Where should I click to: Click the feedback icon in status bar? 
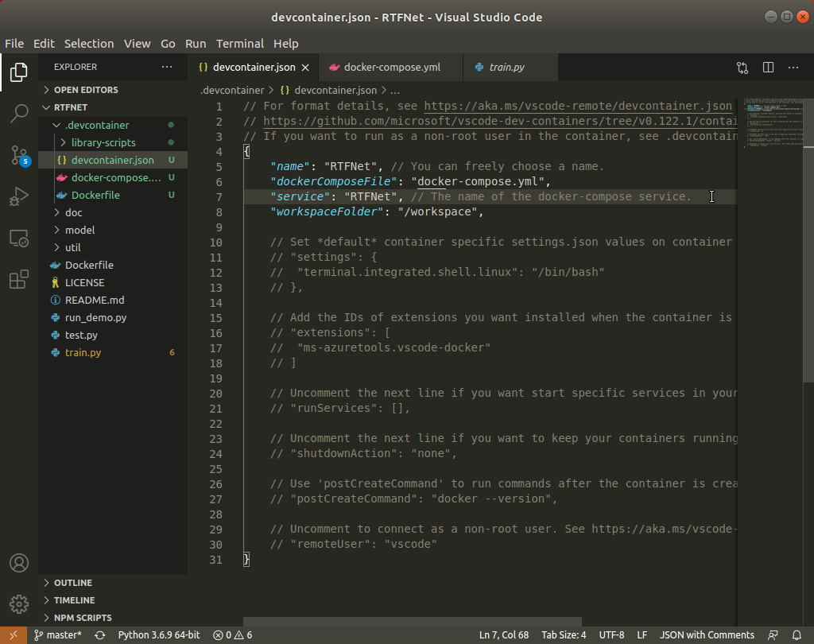pos(773,635)
